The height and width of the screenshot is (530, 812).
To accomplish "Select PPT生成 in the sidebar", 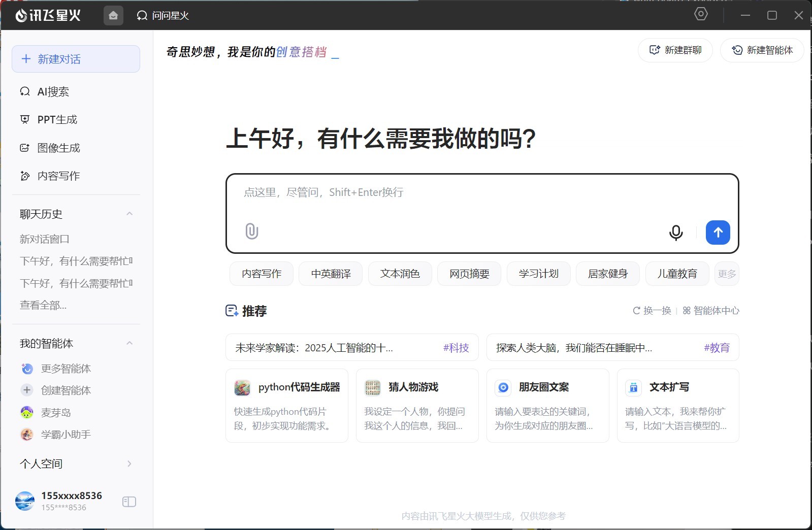I will click(57, 119).
